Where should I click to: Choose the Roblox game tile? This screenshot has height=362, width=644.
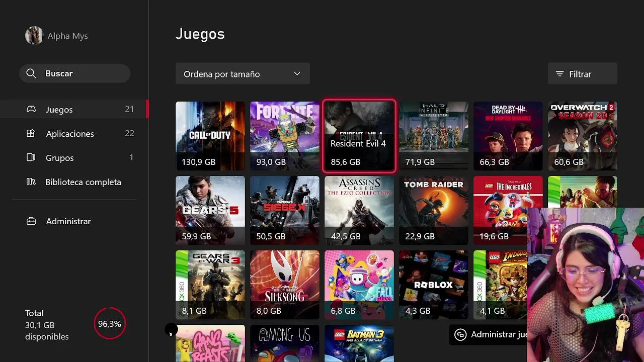(434, 285)
